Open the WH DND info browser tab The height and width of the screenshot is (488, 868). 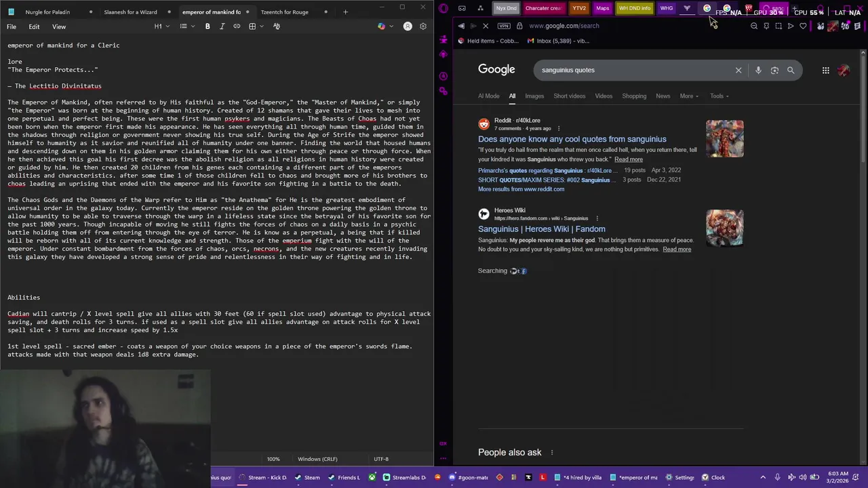pos(634,8)
